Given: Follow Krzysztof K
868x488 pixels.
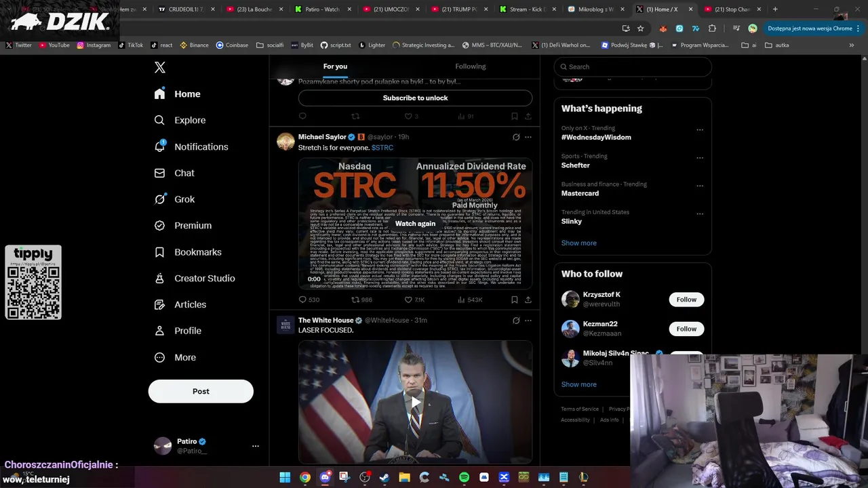Looking at the screenshot, I should point(686,300).
